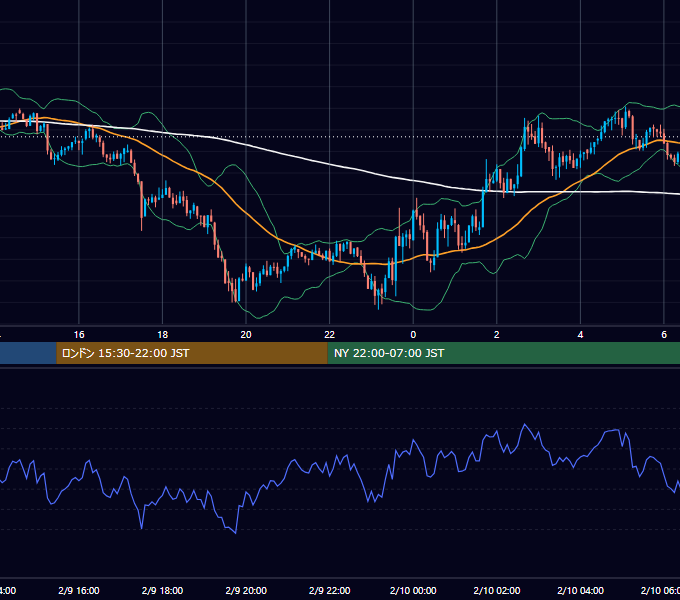The image size is (680, 600).
Task: Click hour label 4 on price chart axis
Action: click(x=580, y=335)
